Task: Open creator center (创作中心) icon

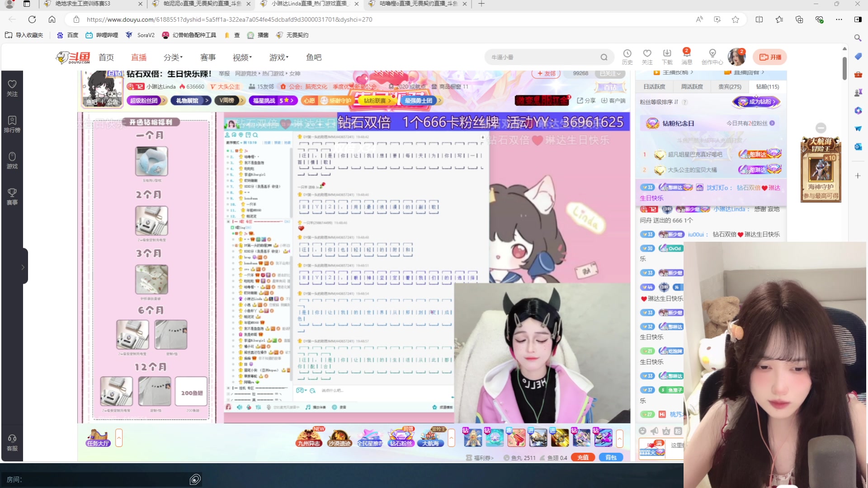Action: [x=712, y=57]
